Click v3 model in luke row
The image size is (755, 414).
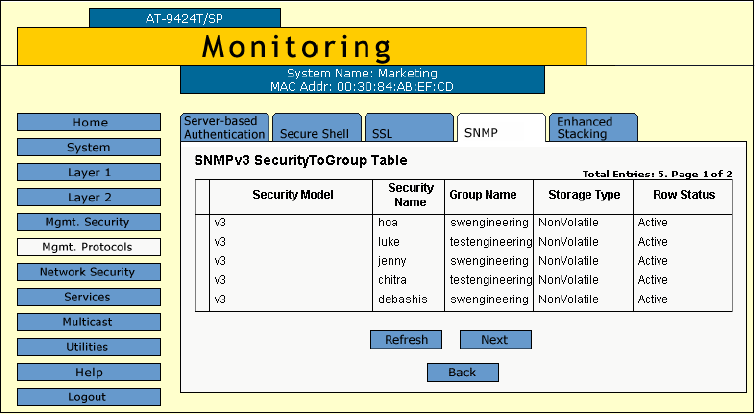(x=220, y=242)
